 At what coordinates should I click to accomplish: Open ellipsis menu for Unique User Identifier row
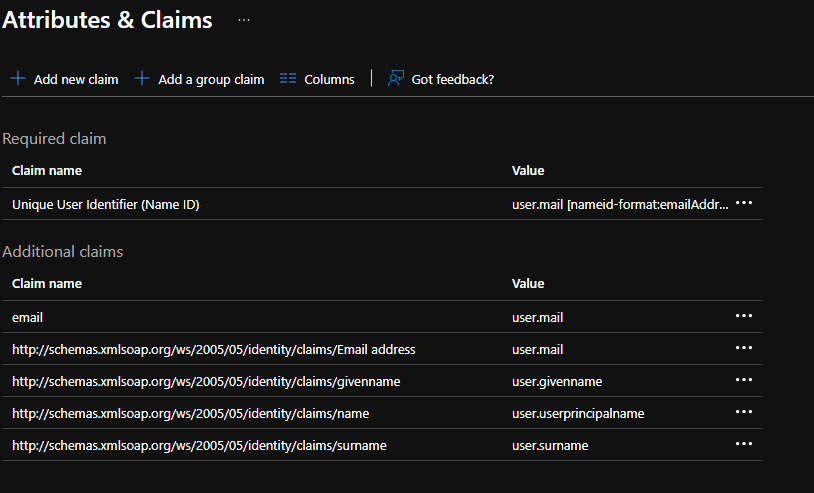tap(744, 203)
